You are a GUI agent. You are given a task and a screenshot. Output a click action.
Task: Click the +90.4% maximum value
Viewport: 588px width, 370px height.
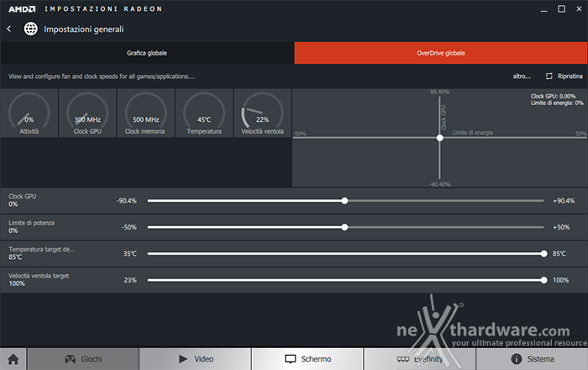coord(564,201)
